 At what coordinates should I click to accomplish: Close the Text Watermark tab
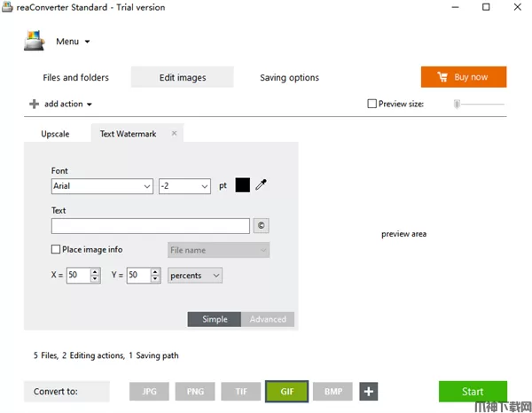[174, 134]
